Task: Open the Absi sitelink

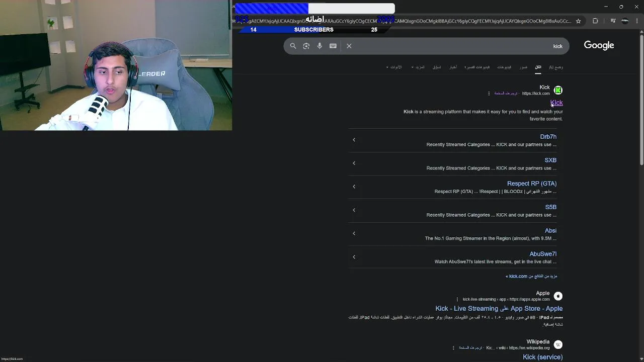Action: click(x=550, y=230)
